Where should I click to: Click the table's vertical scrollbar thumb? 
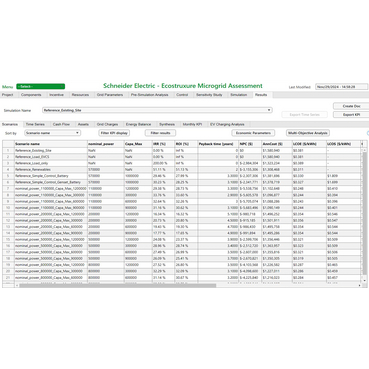pos(364,213)
